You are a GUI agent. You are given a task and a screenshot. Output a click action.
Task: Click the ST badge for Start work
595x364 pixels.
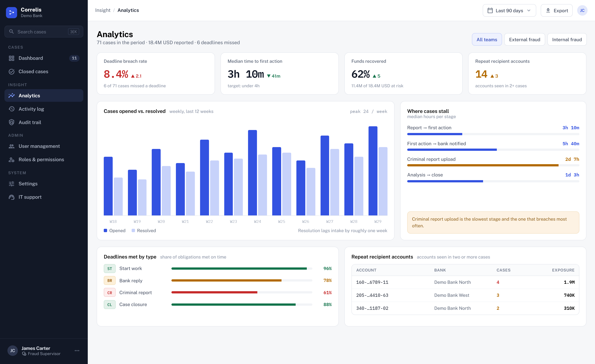tap(110, 269)
